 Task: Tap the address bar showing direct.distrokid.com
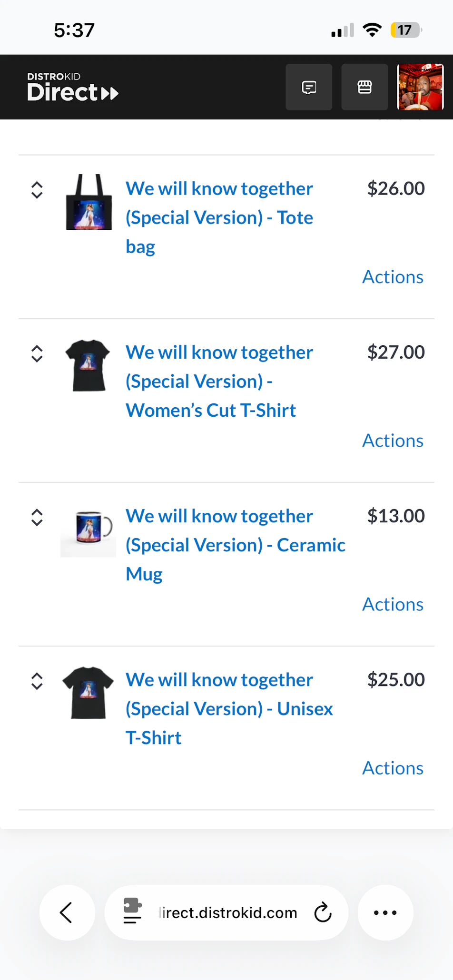pos(227,912)
